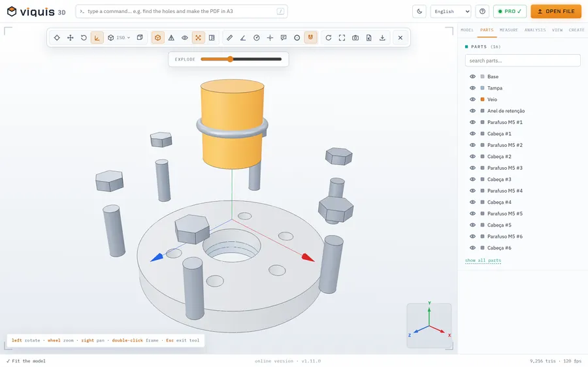
Task: Open the ISO view dropdown
Action: tap(119, 37)
